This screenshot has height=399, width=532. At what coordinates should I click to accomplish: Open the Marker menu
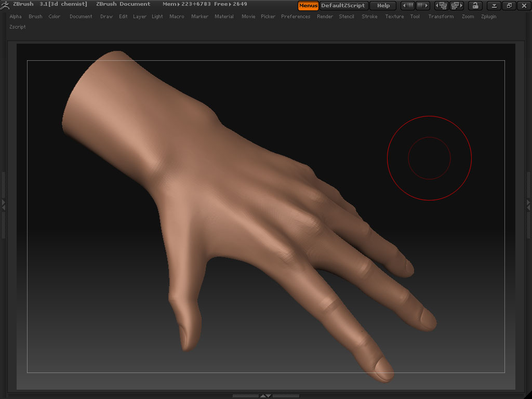point(199,16)
